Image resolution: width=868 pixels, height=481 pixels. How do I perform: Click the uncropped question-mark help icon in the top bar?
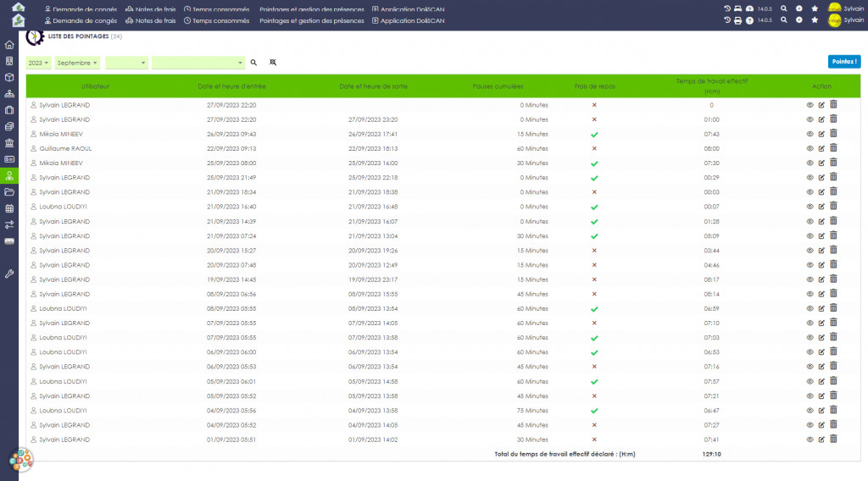[749, 20]
